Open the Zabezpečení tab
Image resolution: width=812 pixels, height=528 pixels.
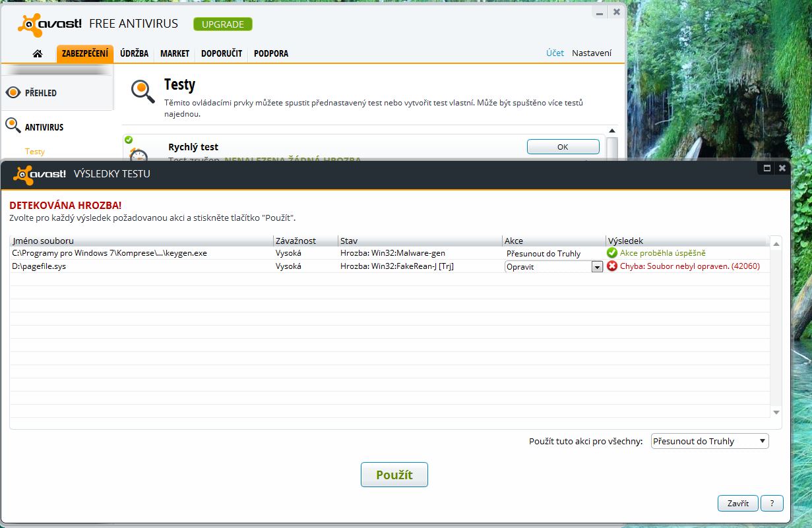tap(85, 53)
